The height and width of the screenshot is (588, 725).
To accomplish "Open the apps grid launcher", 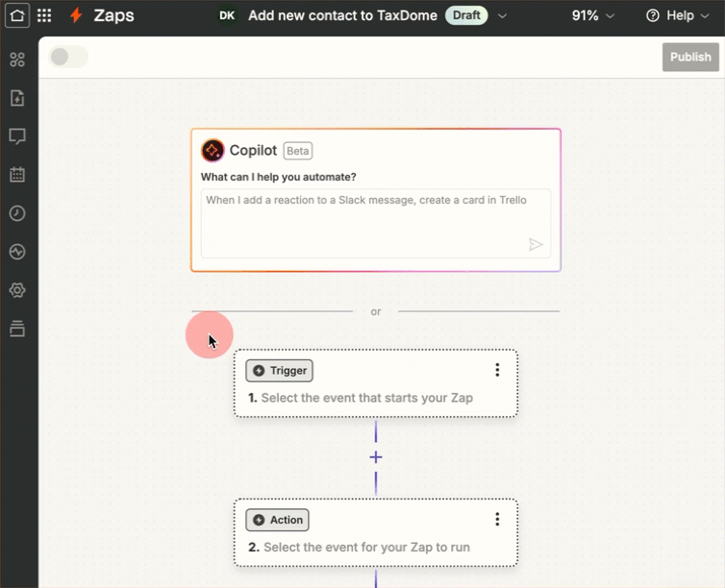I will tap(44, 15).
